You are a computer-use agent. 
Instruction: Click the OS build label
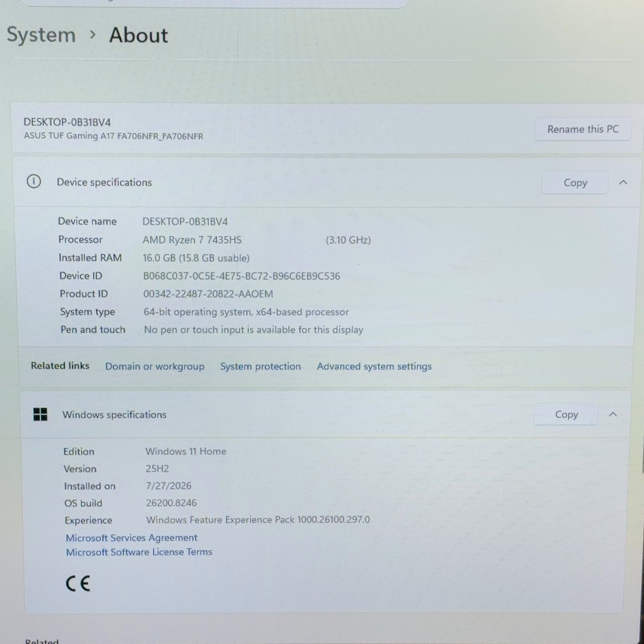click(83, 503)
